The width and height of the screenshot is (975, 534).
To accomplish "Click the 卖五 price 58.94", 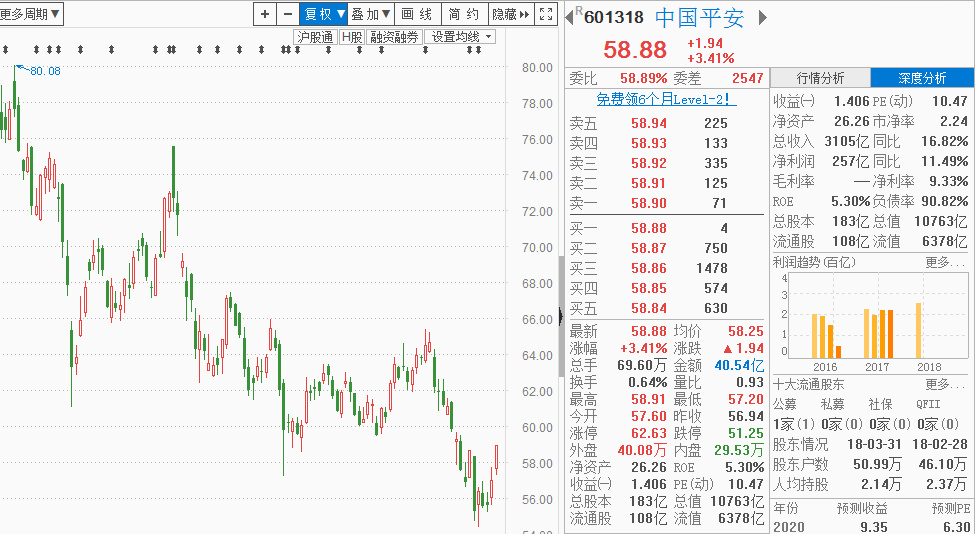I will coord(649,123).
